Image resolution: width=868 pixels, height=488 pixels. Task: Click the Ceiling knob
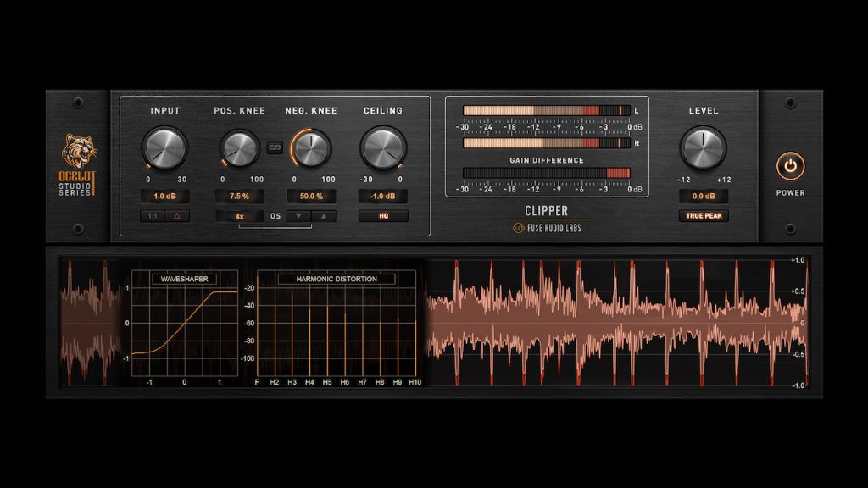click(x=383, y=147)
